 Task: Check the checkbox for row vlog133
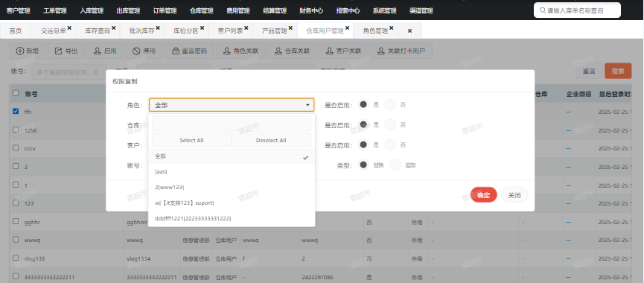[x=16, y=258]
